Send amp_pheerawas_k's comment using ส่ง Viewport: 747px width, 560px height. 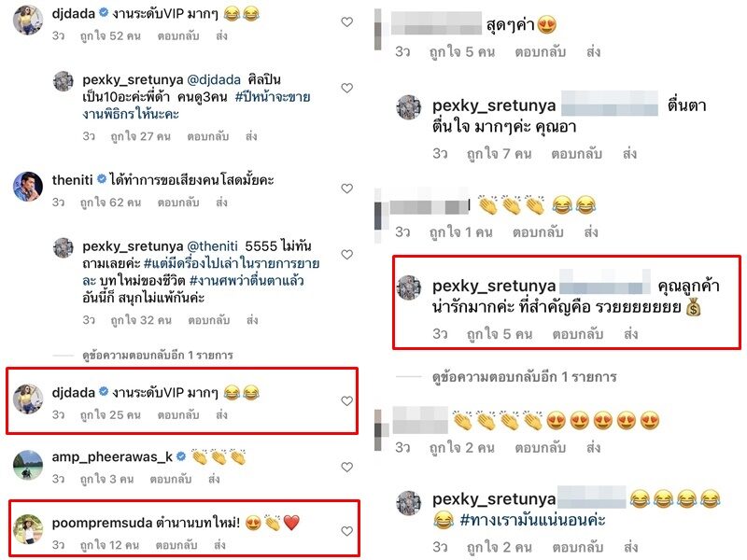pyautogui.click(x=214, y=479)
